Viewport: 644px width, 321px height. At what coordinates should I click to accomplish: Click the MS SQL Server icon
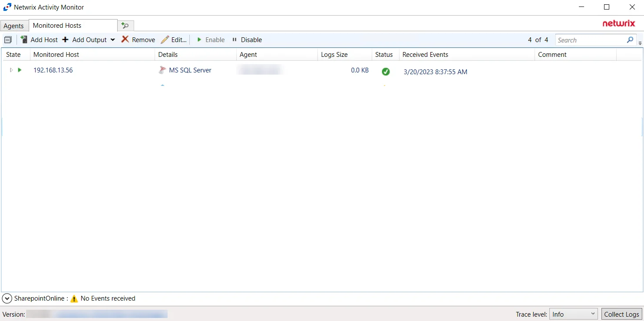[x=162, y=70]
